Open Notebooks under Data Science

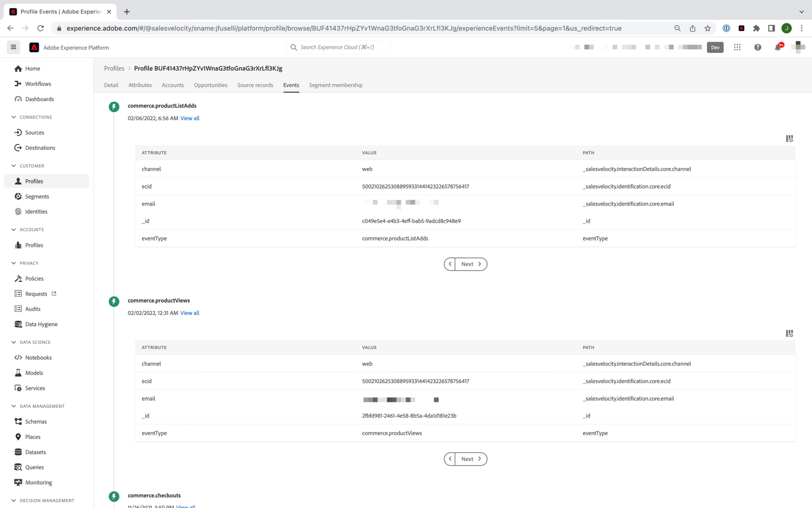(38, 357)
